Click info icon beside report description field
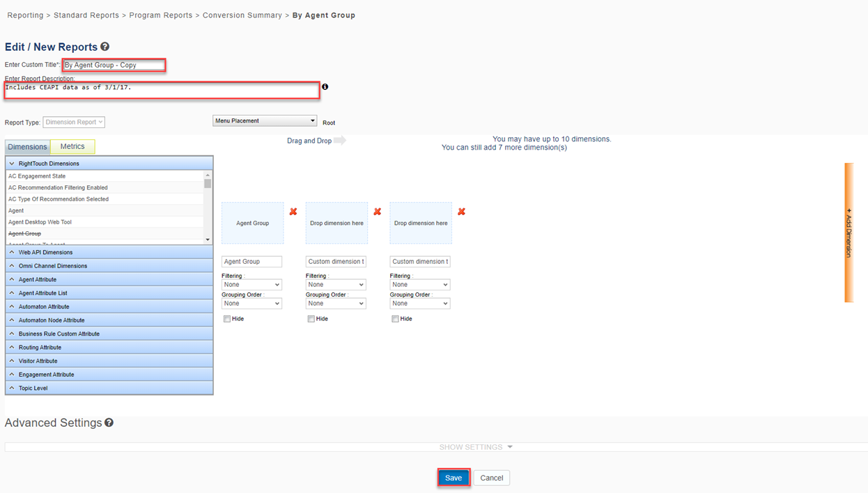 pyautogui.click(x=325, y=87)
